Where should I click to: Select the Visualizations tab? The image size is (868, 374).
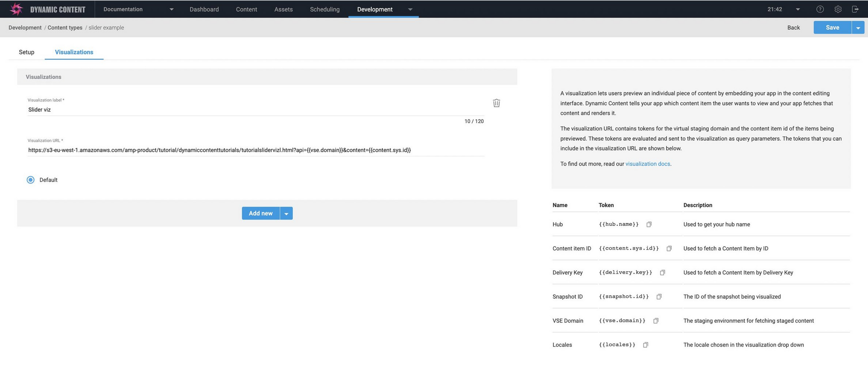(x=74, y=52)
